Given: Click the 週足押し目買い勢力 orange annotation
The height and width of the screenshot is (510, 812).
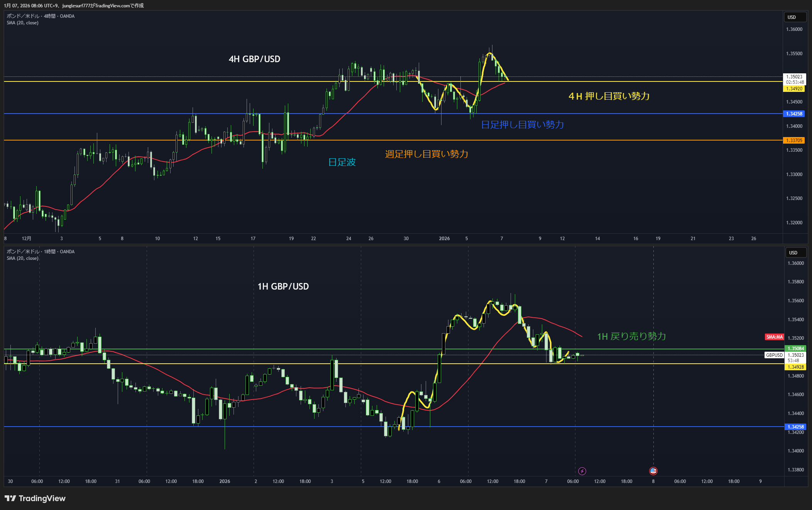Looking at the screenshot, I should point(426,154).
